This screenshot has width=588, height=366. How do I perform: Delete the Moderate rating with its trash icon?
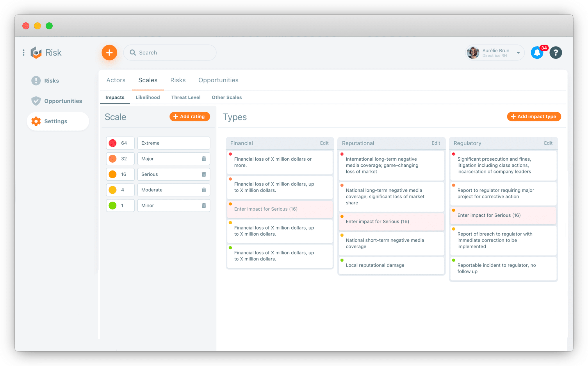[x=204, y=190]
